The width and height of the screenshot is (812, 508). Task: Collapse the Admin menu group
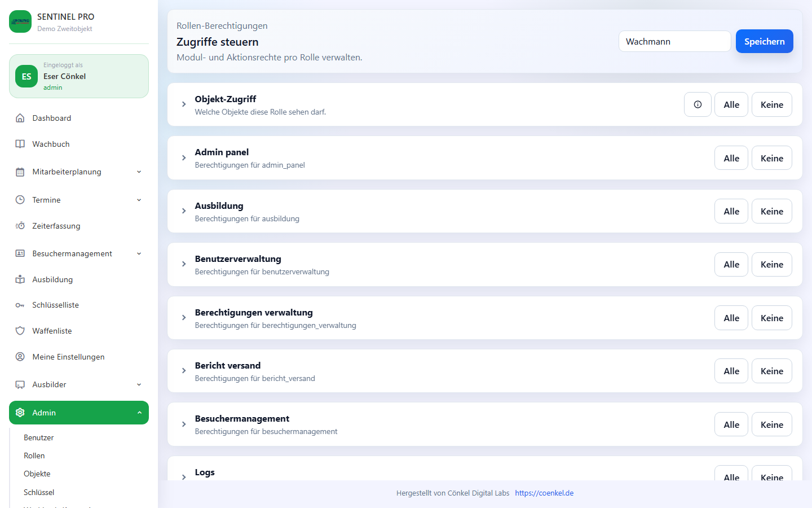click(139, 413)
